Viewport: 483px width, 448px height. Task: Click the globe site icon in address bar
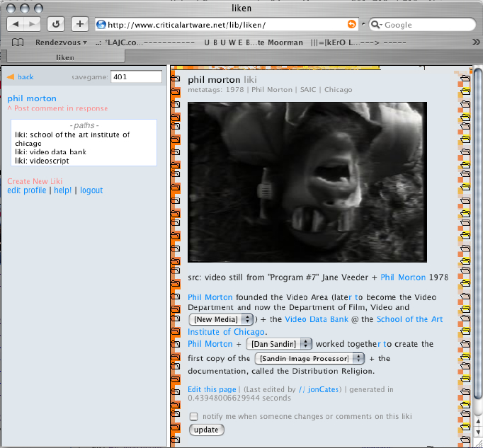[101, 24]
